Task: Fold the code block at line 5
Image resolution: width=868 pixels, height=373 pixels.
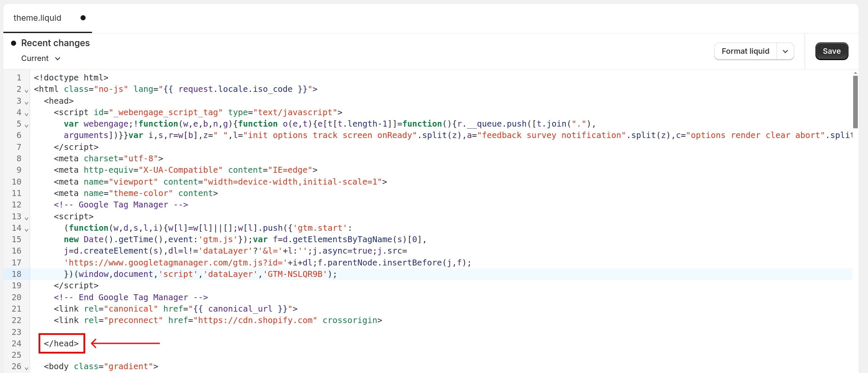Action: (x=27, y=125)
